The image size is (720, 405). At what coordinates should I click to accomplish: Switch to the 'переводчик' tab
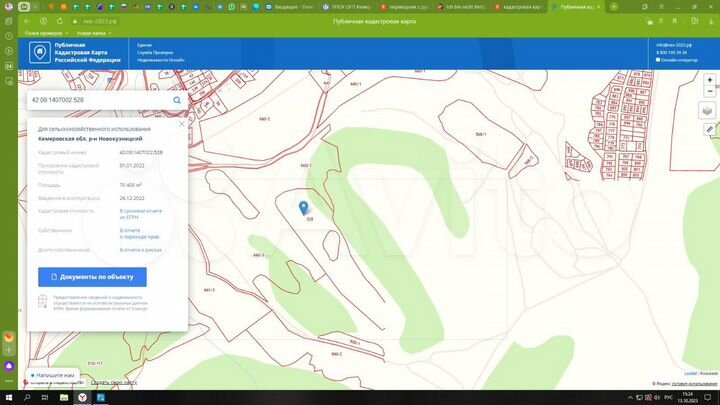(404, 7)
